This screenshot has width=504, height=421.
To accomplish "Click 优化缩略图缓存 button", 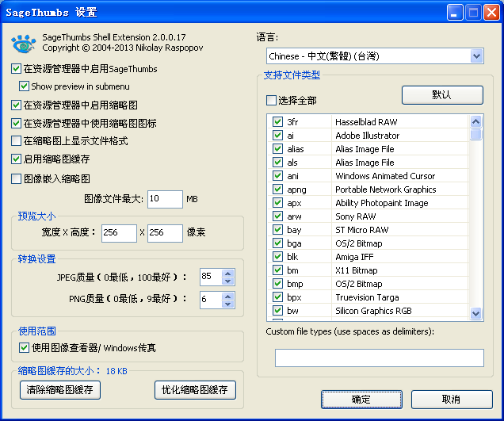I will point(195,390).
